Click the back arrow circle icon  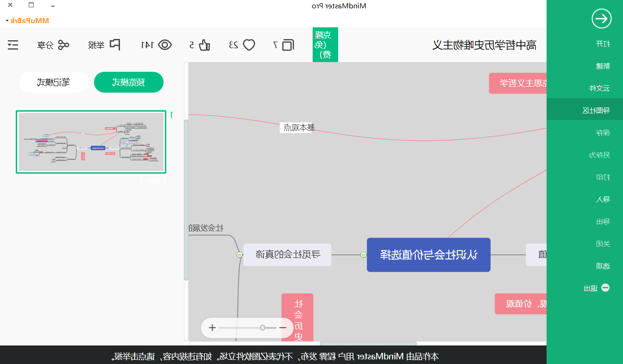click(601, 19)
